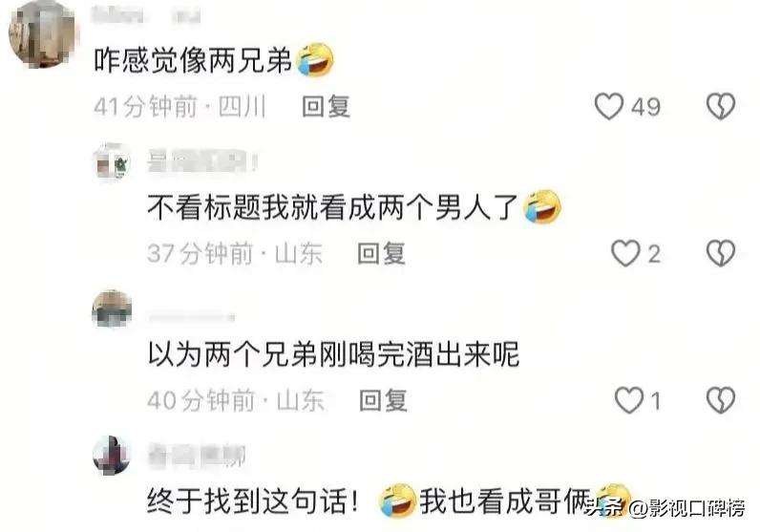Reply to the 咋感觉像两兄弟 comment
This screenshot has height=532, width=760.
326,106
